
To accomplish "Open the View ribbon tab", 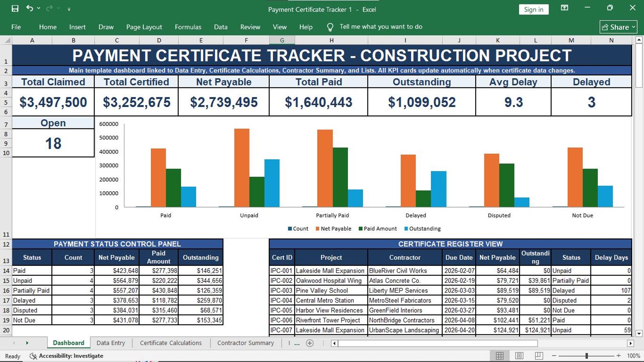I will pyautogui.click(x=279, y=27).
